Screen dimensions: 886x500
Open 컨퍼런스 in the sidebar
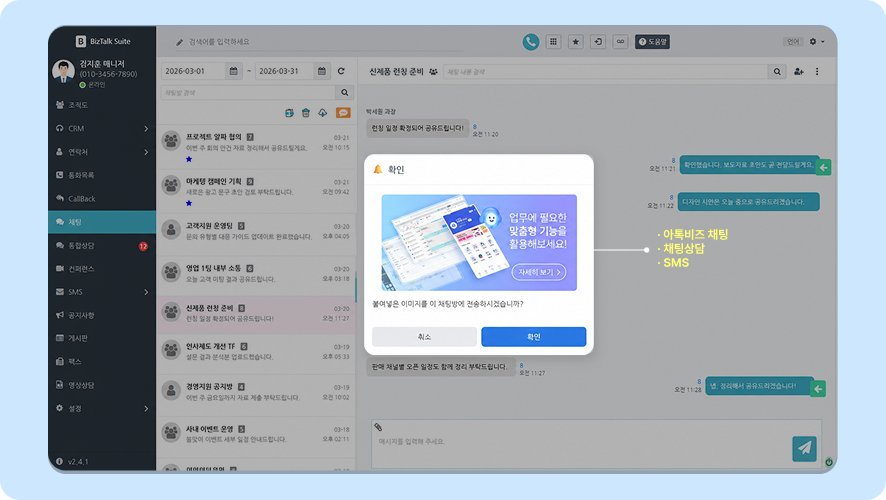click(x=102, y=269)
